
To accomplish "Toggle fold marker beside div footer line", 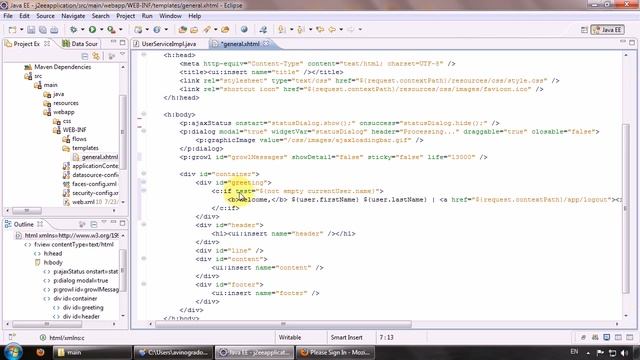I will coord(144,284).
